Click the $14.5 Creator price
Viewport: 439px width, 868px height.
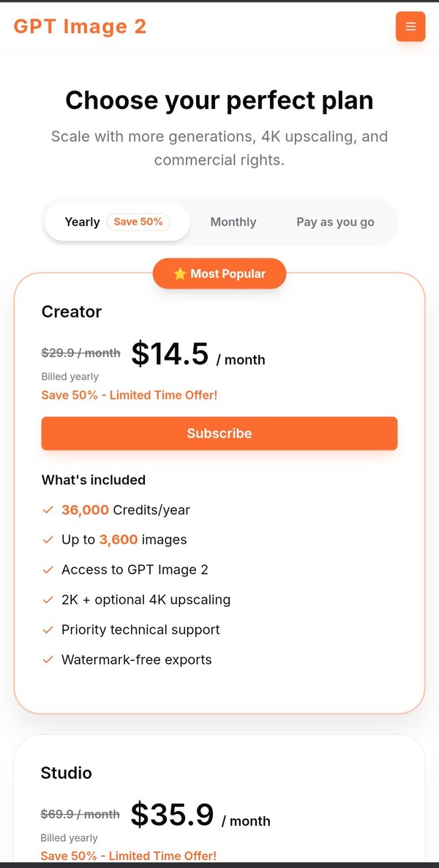tap(170, 354)
